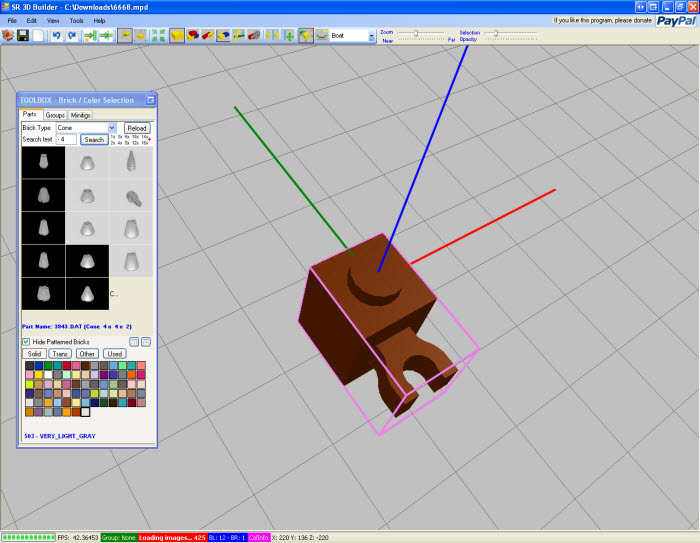Switch to the Minifigs tab
The width and height of the screenshot is (700, 543).
(80, 115)
